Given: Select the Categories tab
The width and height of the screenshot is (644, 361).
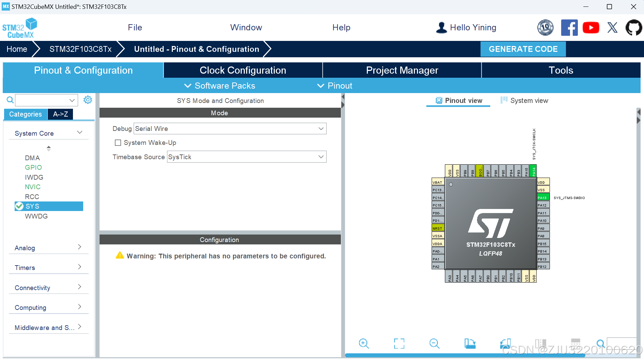Looking at the screenshot, I should pyautogui.click(x=26, y=114).
